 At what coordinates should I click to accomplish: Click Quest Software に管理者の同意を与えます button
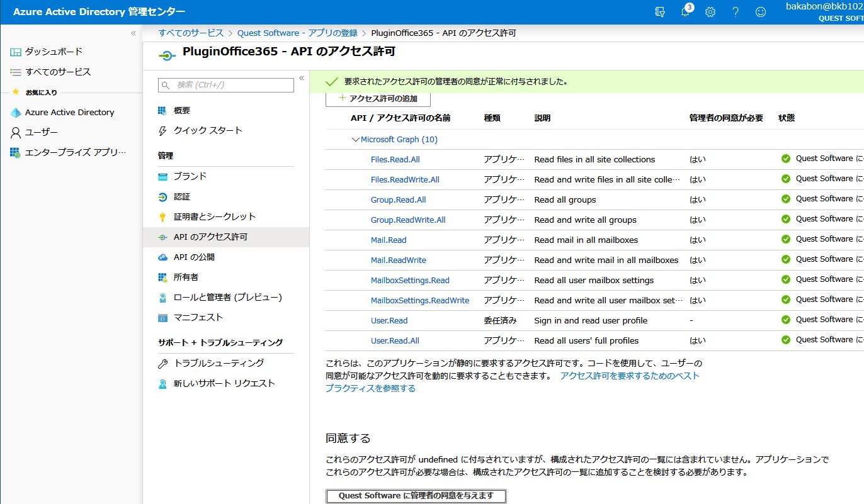coord(416,496)
